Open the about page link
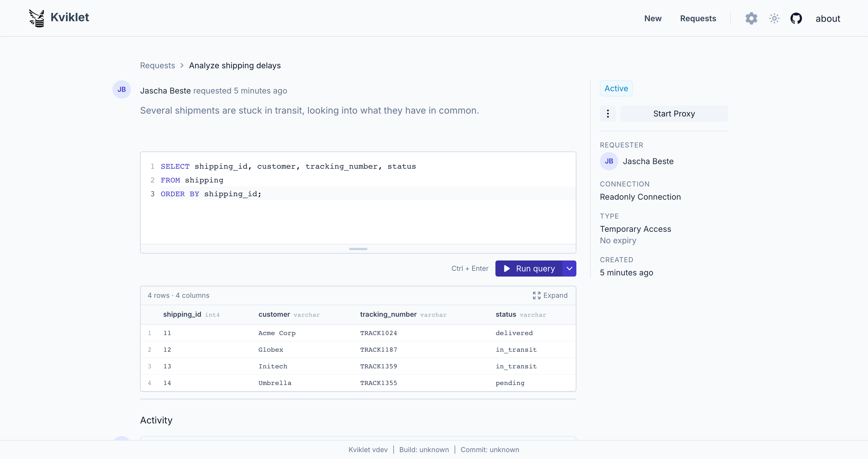This screenshot has height=459, width=868. click(828, 19)
